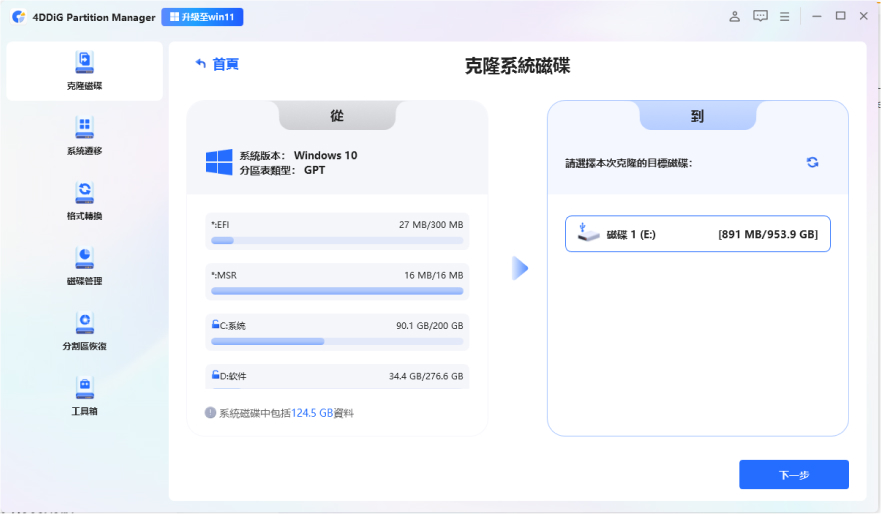Minimize the Partition Manager window

[817, 16]
